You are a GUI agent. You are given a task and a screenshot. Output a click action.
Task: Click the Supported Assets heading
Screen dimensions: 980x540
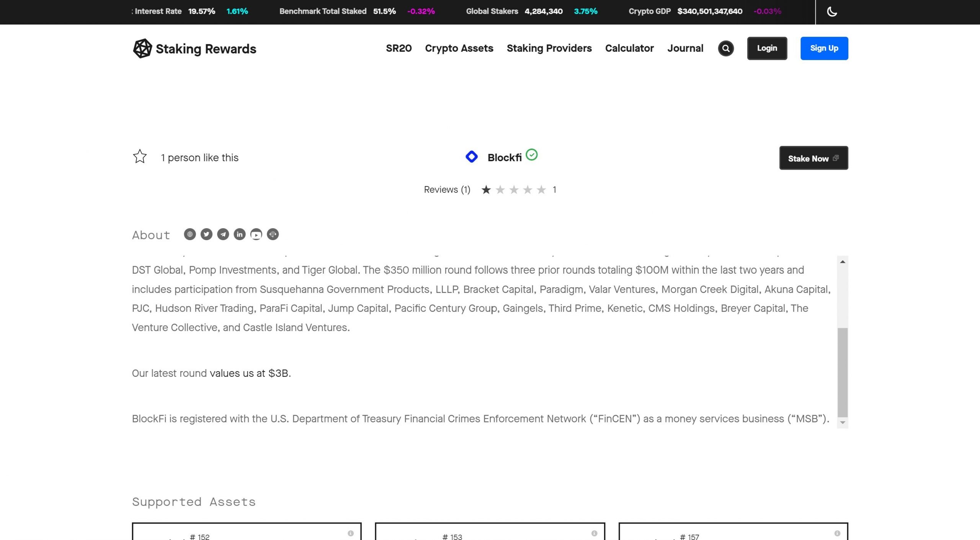pos(194,502)
